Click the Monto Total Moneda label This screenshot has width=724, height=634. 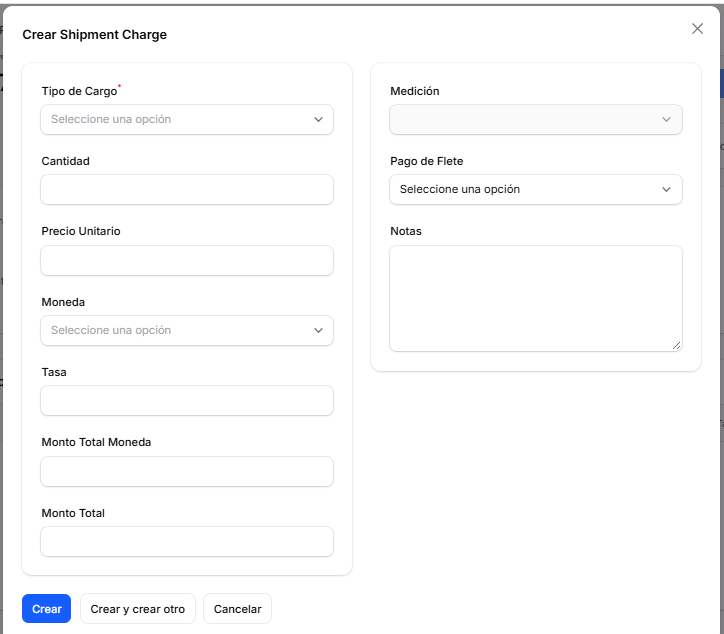[x=96, y=442]
